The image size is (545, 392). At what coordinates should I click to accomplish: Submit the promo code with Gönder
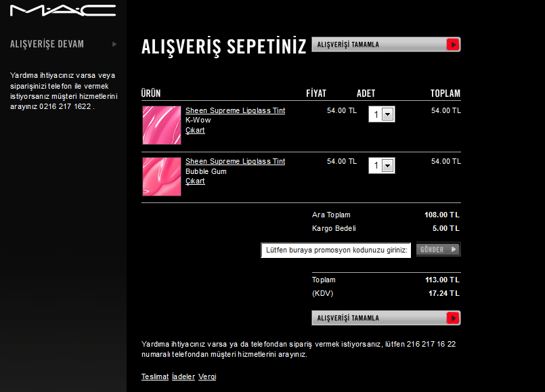[438, 249]
